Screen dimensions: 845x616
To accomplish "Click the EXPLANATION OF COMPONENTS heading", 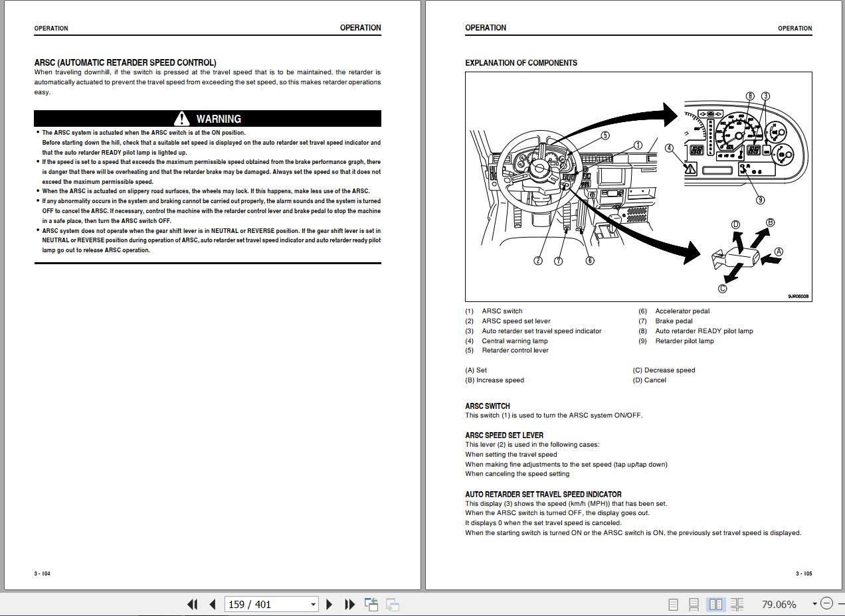I will 521,63.
